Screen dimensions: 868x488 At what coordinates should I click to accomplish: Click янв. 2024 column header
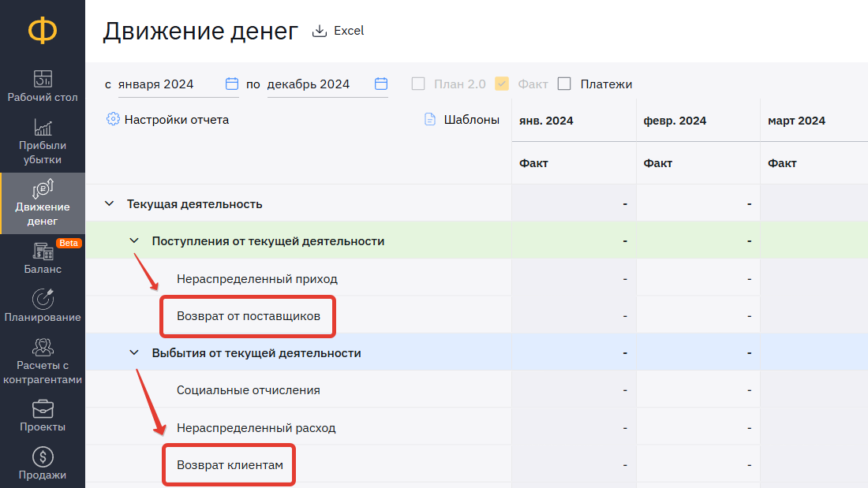click(x=546, y=121)
